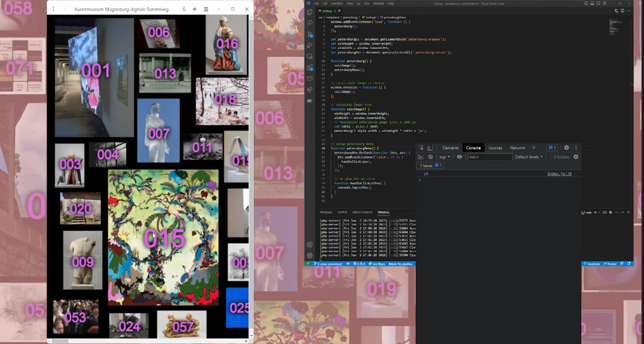Click the issues badge in the DevTools tab bar
Image resolution: width=644 pixels, height=344 pixels.
[x=552, y=148]
